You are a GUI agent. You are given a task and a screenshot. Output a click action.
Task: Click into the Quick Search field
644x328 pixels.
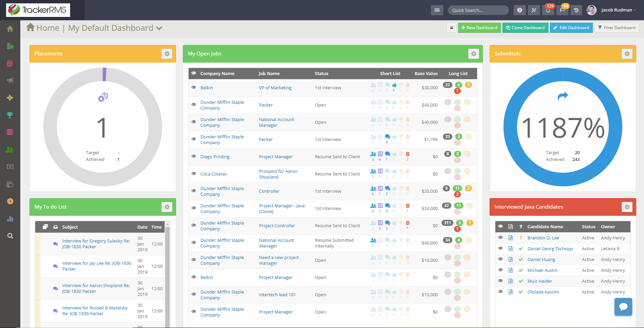[x=478, y=10]
